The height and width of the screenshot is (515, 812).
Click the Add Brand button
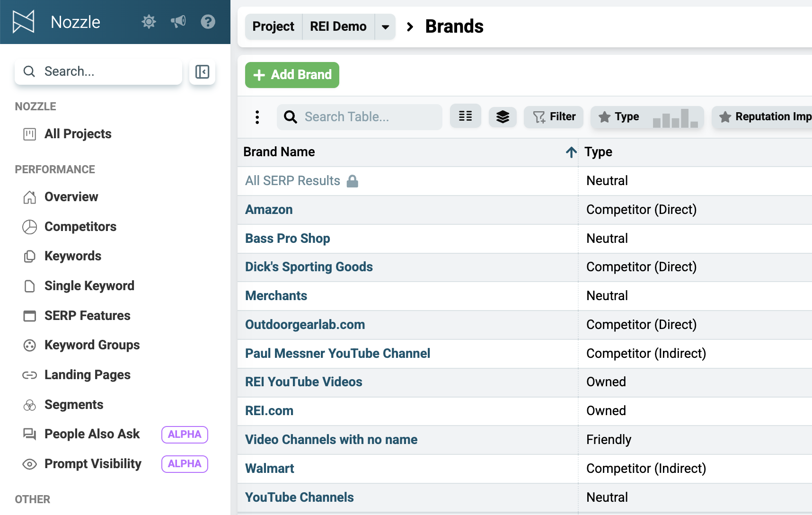(x=292, y=75)
